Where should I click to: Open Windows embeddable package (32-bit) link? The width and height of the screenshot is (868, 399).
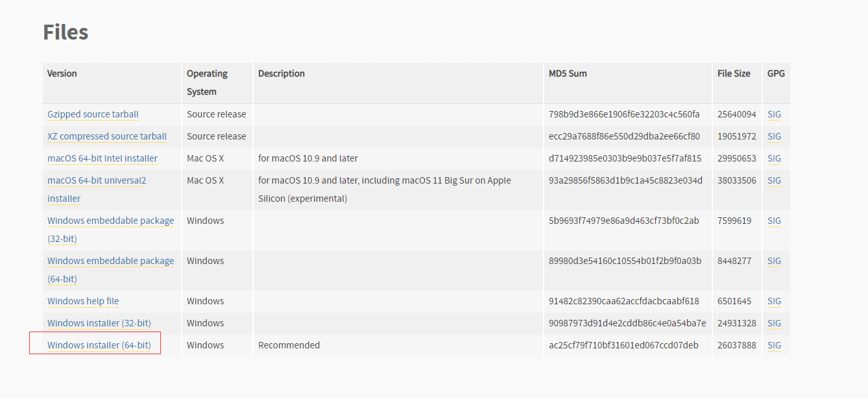[x=110, y=221]
